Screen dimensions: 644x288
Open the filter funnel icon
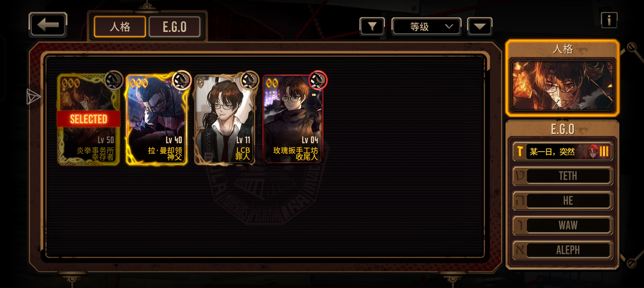pos(372,26)
